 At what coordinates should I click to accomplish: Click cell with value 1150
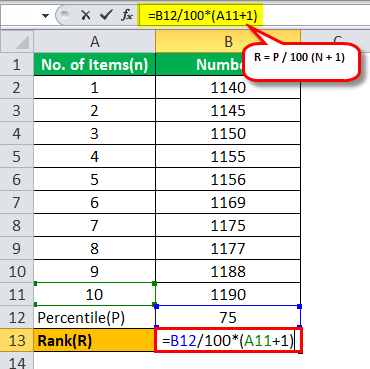(228, 133)
